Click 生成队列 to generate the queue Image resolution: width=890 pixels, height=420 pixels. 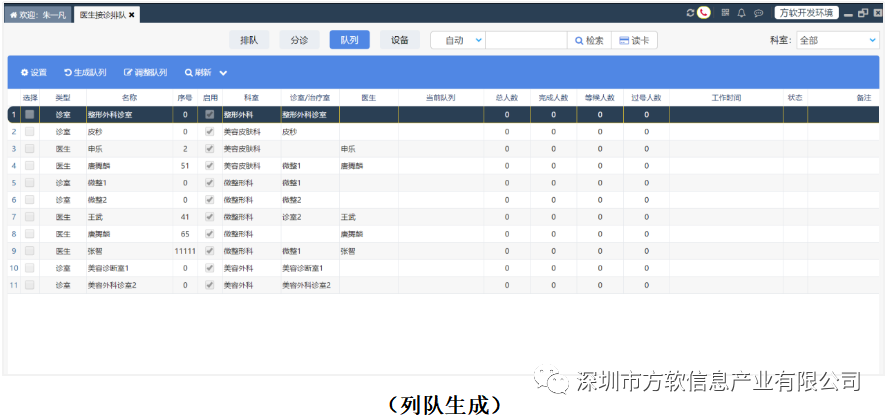point(85,73)
